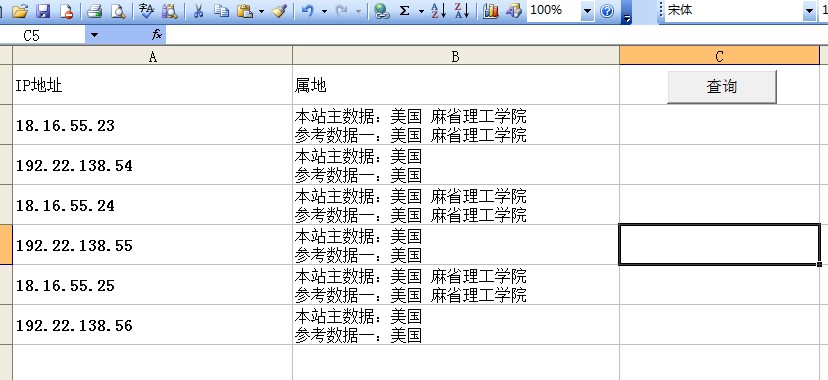Run the Spelling check icon
Viewport: 828px width, 380px height.
point(146,11)
